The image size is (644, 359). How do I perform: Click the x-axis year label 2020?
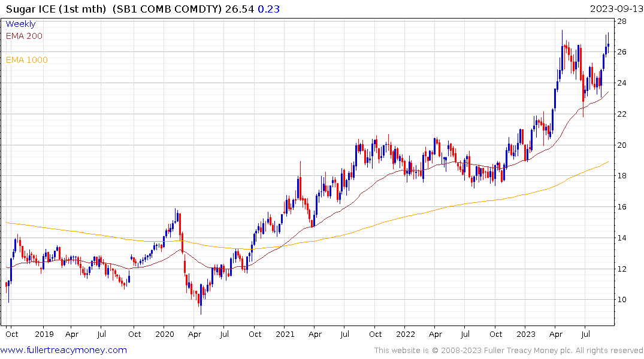coord(164,334)
